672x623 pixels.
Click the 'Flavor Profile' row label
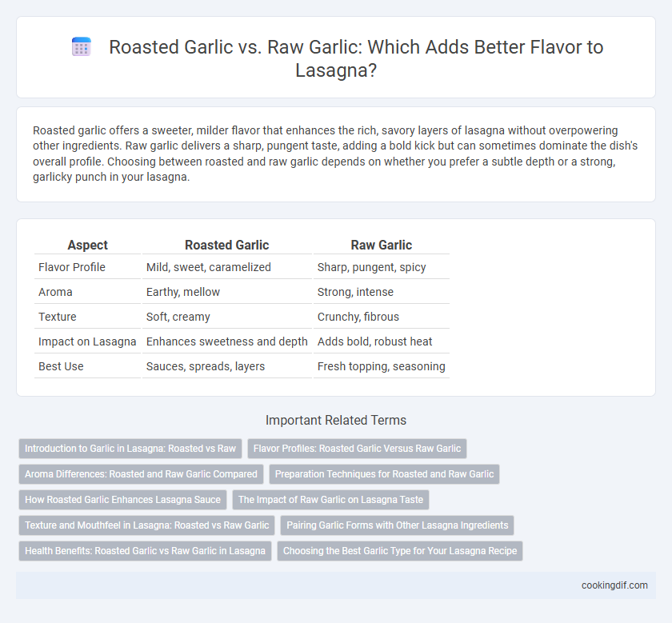pyautogui.click(x=71, y=267)
